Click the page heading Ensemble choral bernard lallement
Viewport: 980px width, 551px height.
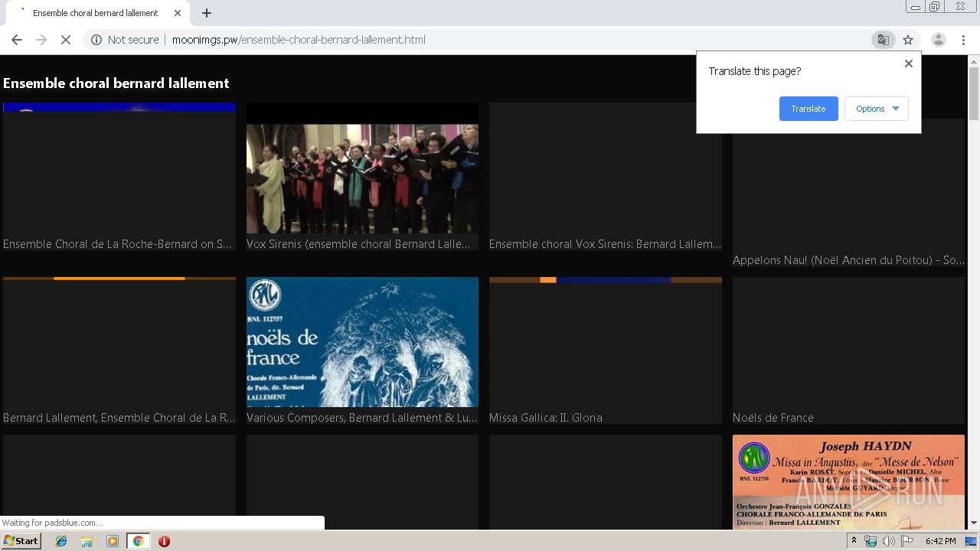point(116,83)
